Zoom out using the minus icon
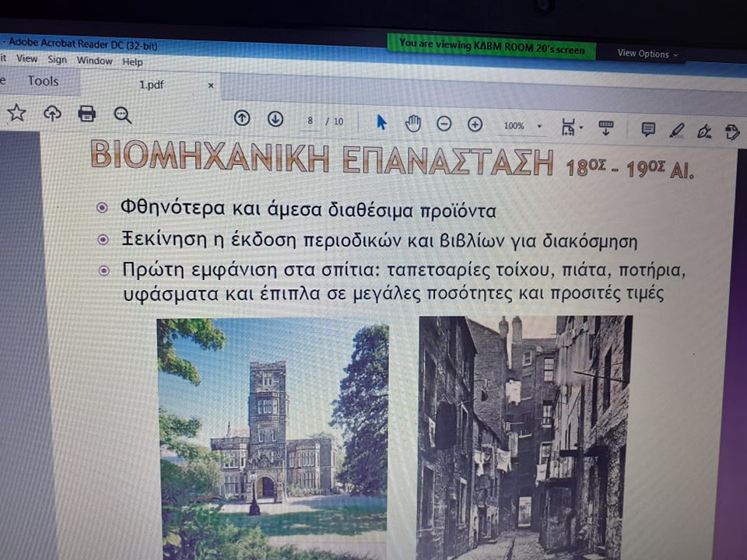Screen dimensions: 747x560 (444, 124)
